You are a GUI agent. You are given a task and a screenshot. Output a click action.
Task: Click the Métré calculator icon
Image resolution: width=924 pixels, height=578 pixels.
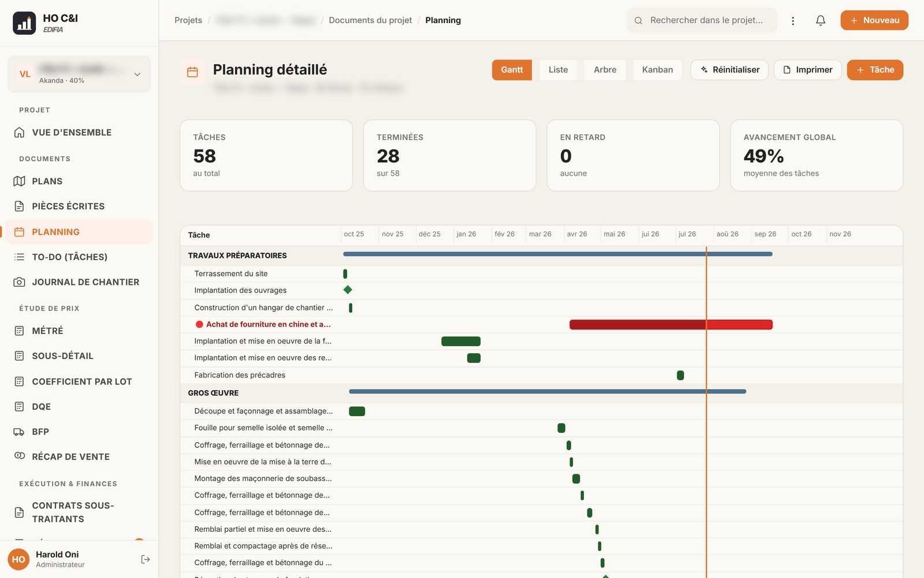(19, 331)
